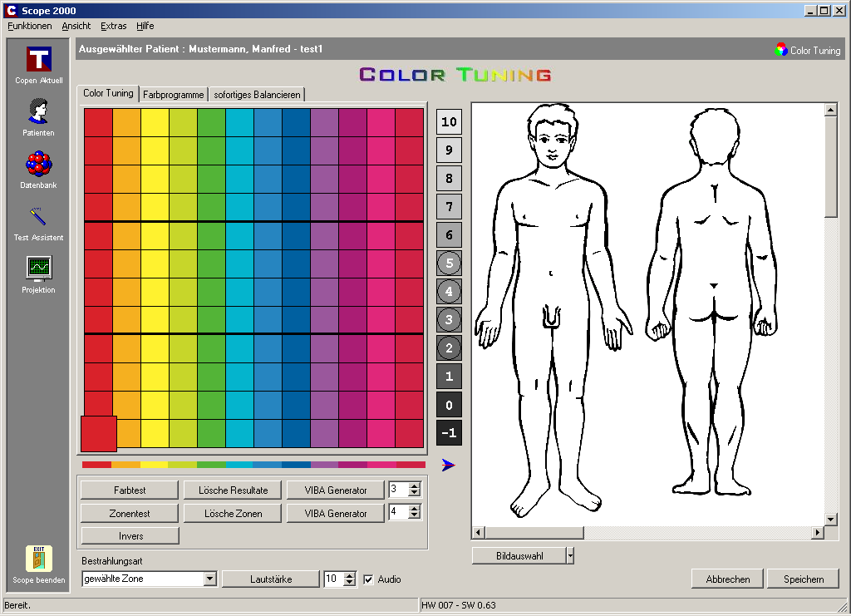Select intensity level 5 circle button
The height and width of the screenshot is (616, 851).
pos(449,264)
